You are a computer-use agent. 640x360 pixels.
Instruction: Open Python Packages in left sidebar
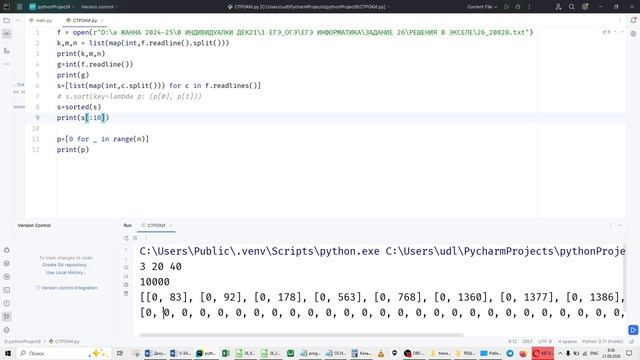click(7, 263)
